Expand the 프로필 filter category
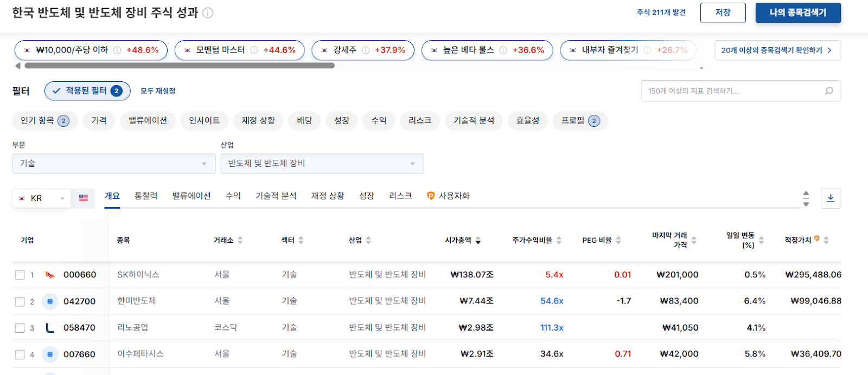868x375 pixels. (x=580, y=121)
